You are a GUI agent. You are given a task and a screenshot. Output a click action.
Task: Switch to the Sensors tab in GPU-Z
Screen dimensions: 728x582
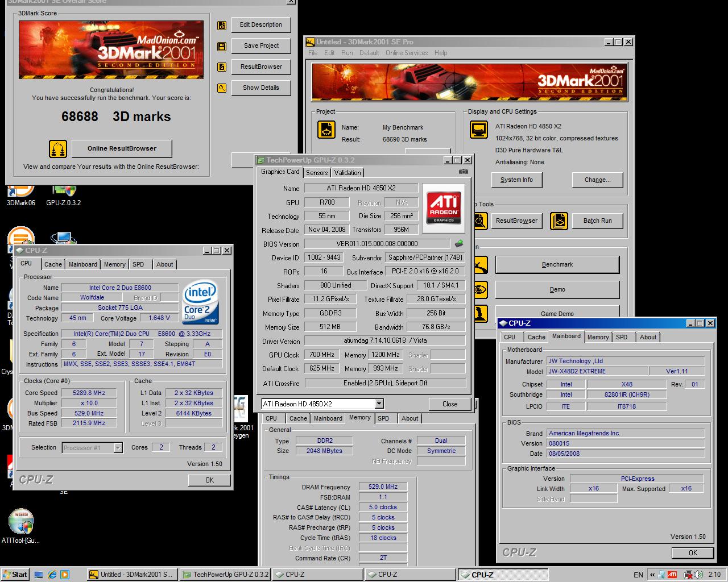(x=317, y=173)
